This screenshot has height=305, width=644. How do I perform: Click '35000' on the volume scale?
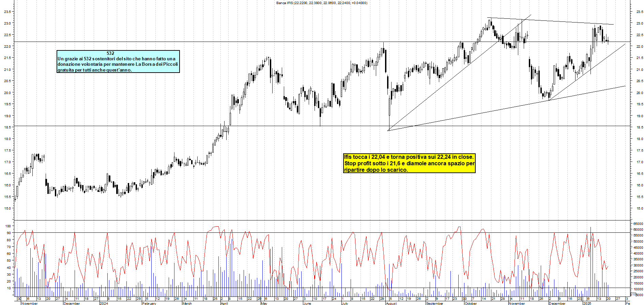point(638,259)
